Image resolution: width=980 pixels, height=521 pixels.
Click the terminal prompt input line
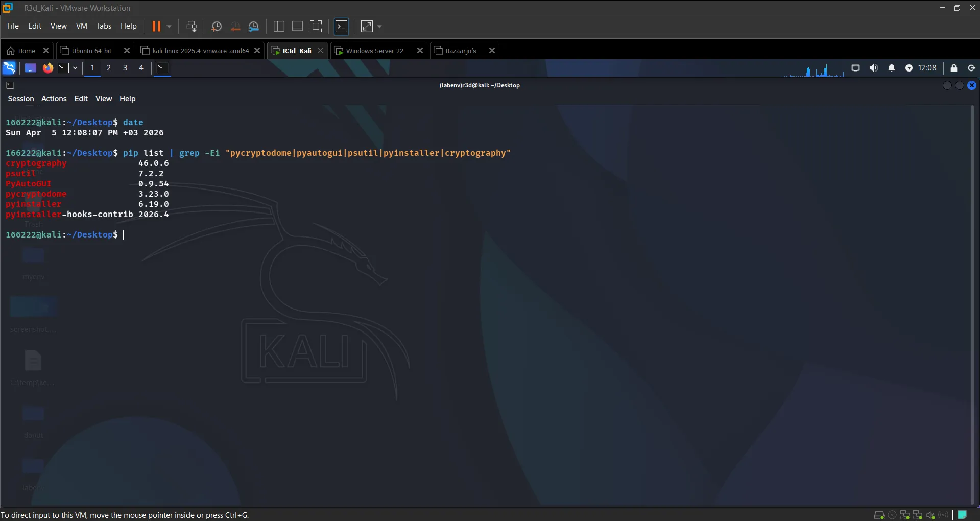coord(124,235)
